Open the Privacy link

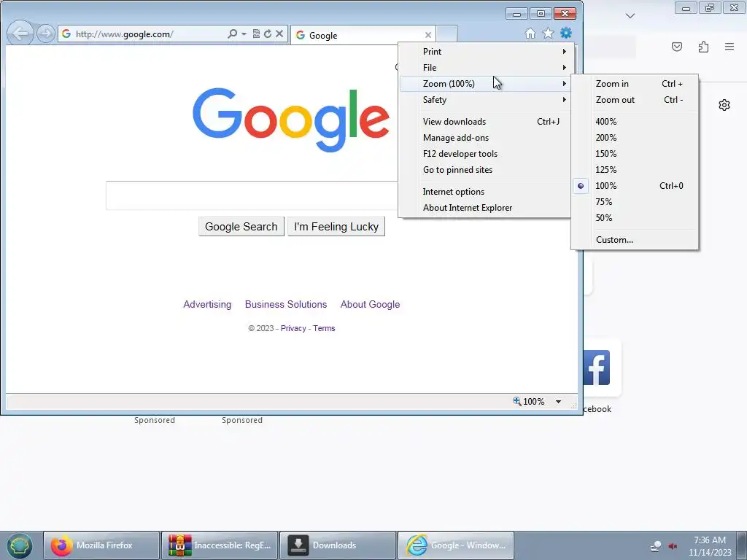tap(293, 328)
